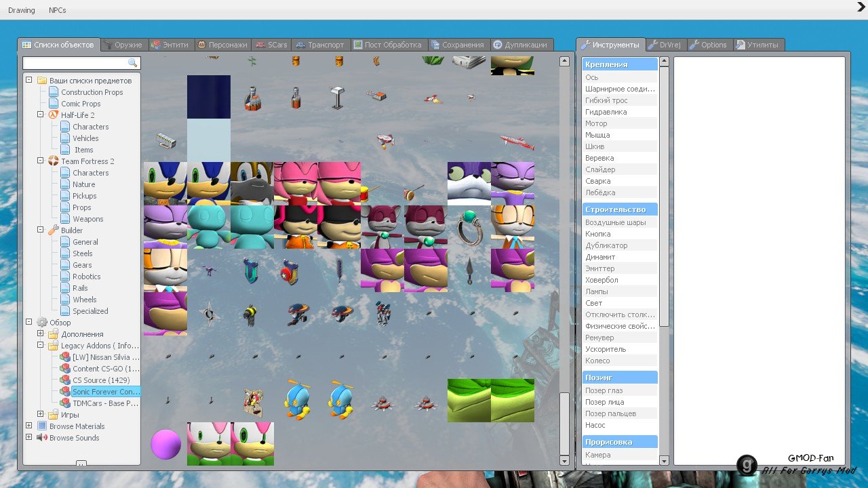
Task: Collapse the Крепления tool category header
Action: (620, 64)
